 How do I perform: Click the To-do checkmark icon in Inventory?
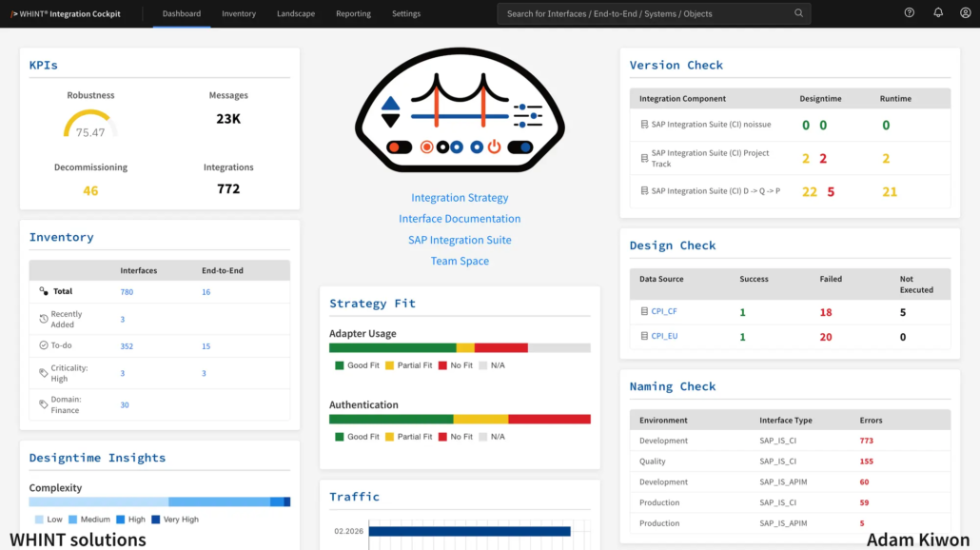click(44, 345)
